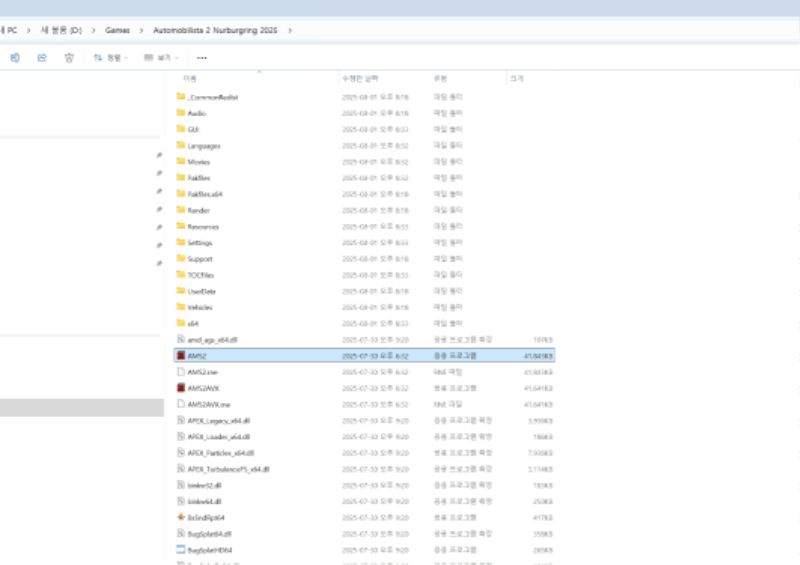
Task: Click the Automobilista 2 Nurburgring 2025 breadcrumb
Action: tap(215, 30)
